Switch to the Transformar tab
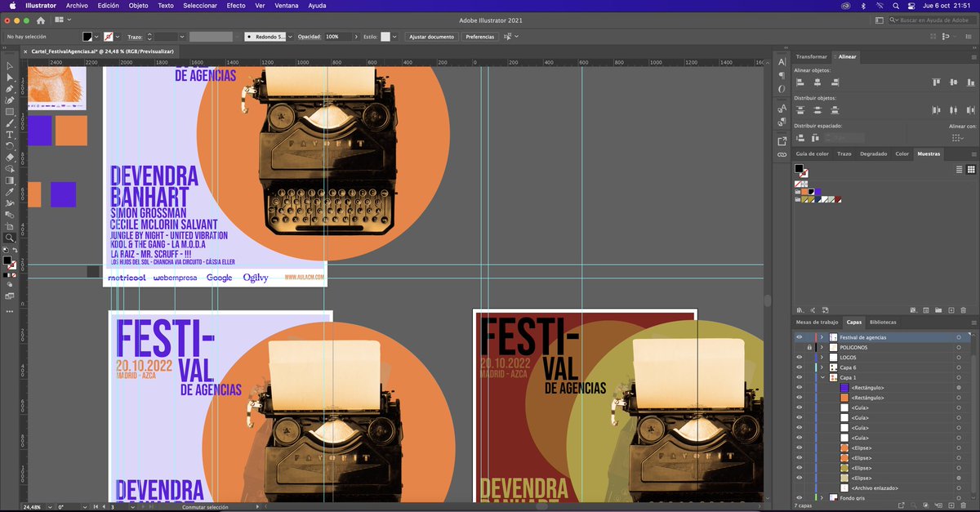The width and height of the screenshot is (980, 512). coord(811,56)
